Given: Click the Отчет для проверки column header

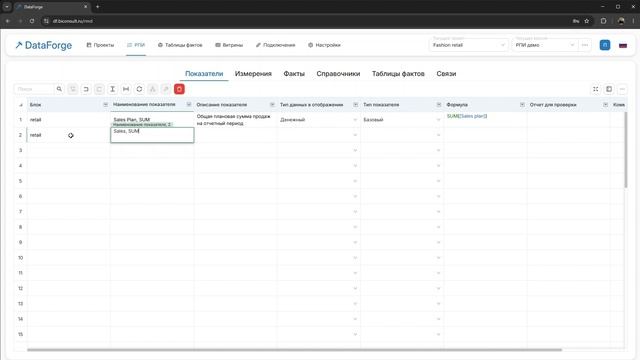Looking at the screenshot, I should [x=569, y=105].
